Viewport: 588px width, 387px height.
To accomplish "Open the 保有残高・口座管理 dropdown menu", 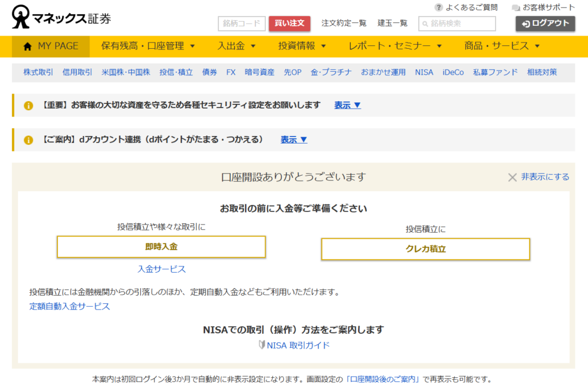I will (x=148, y=47).
